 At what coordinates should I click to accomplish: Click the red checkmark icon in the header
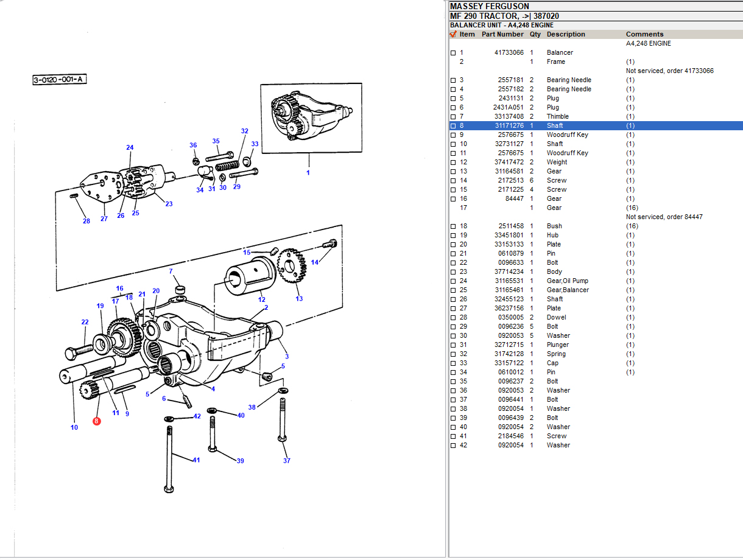[453, 34]
